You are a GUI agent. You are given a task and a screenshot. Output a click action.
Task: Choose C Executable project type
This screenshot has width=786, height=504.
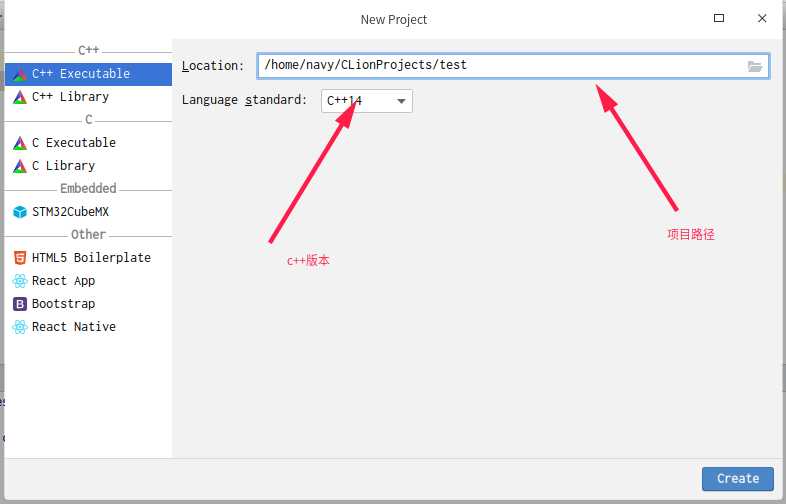pyautogui.click(x=88, y=143)
